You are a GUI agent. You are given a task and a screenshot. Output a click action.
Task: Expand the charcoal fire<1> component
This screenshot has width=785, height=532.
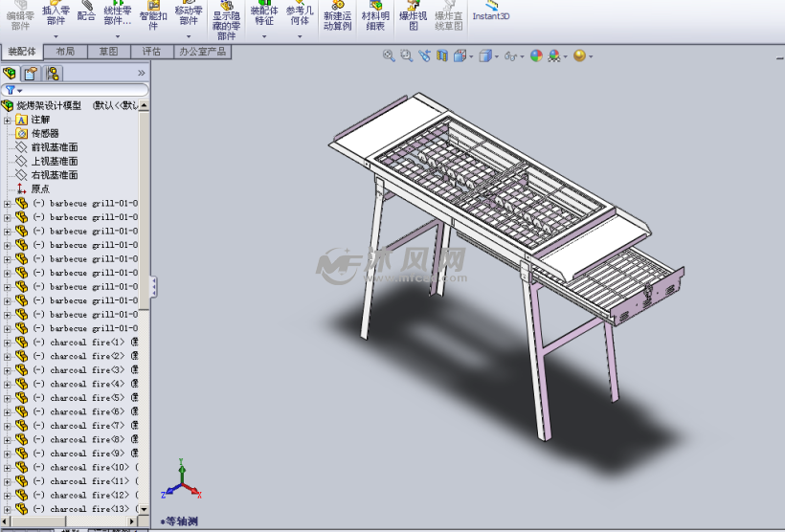click(8, 342)
